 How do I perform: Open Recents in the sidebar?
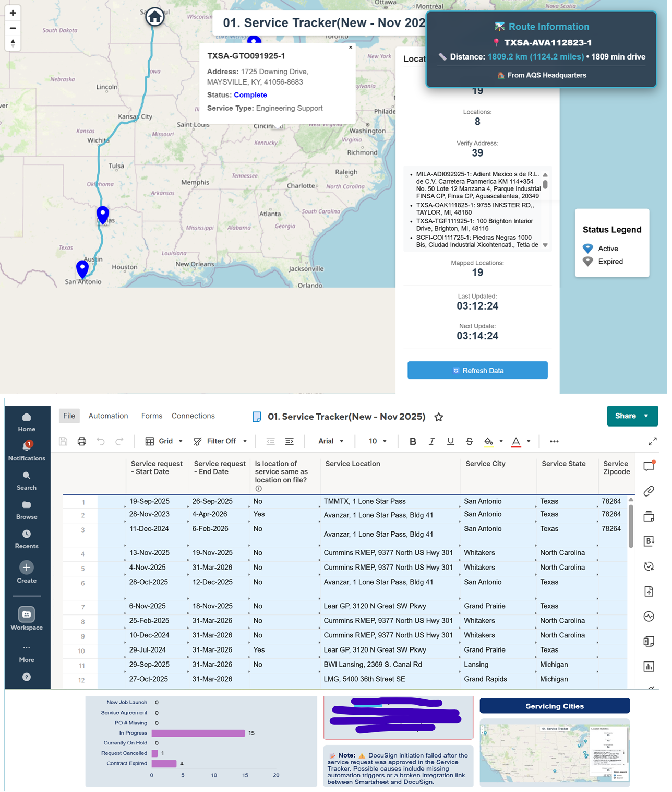pyautogui.click(x=27, y=539)
